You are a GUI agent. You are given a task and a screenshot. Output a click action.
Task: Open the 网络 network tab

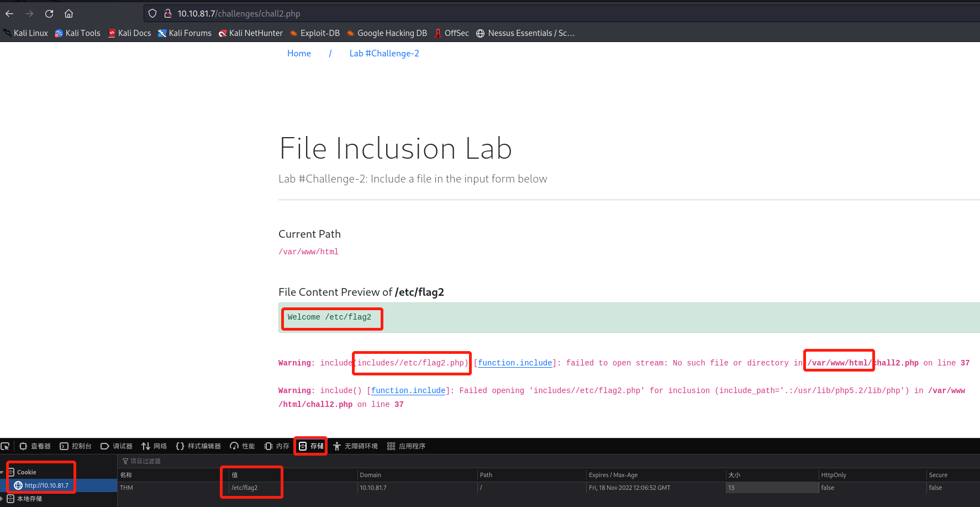(x=154, y=446)
